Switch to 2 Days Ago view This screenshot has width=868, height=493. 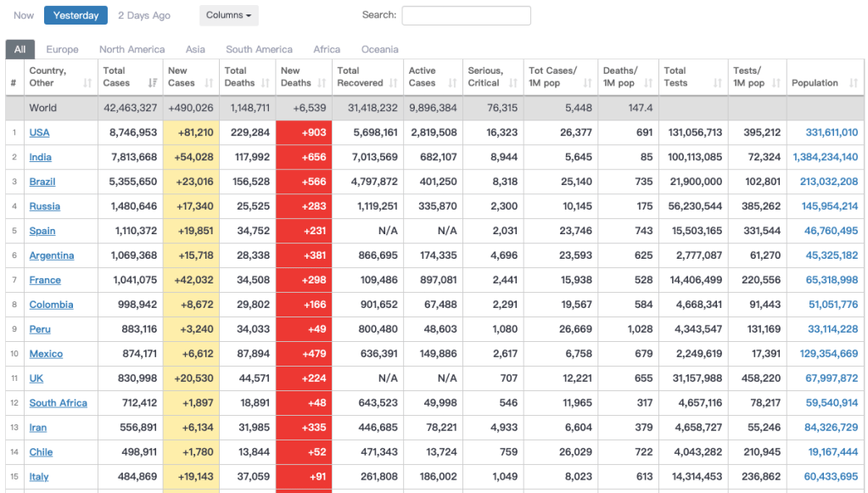pyautogui.click(x=144, y=15)
